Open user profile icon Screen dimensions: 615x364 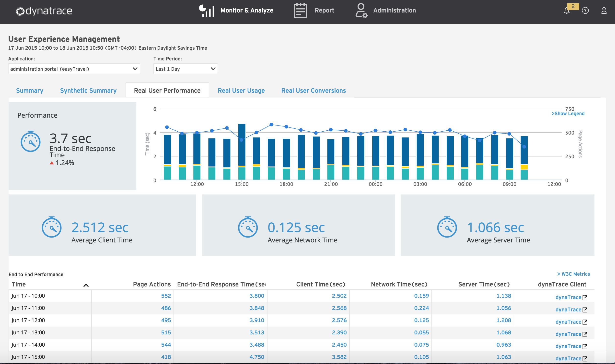coord(604,11)
